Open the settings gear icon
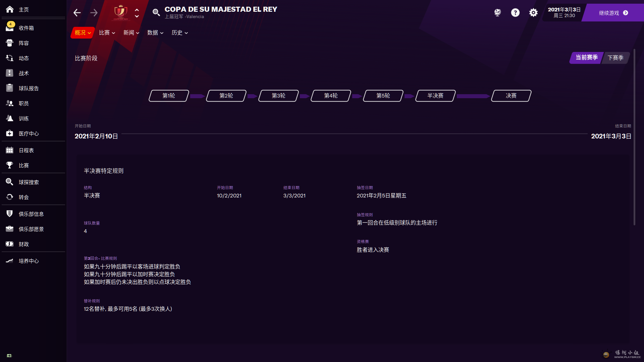This screenshot has width=644, height=362. tap(533, 13)
